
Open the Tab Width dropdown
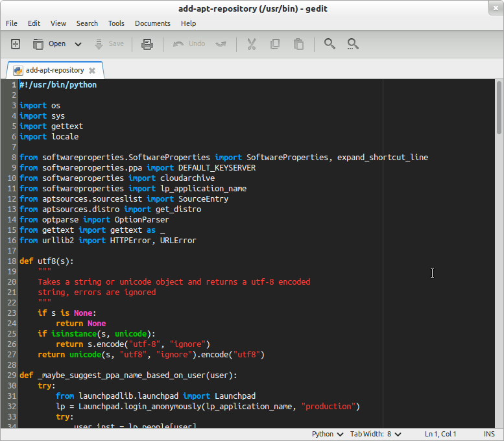click(376, 434)
